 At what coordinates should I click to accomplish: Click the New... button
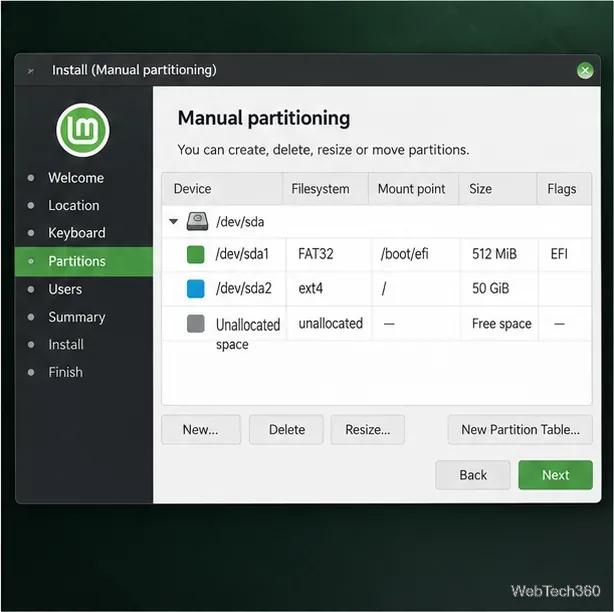click(x=201, y=430)
